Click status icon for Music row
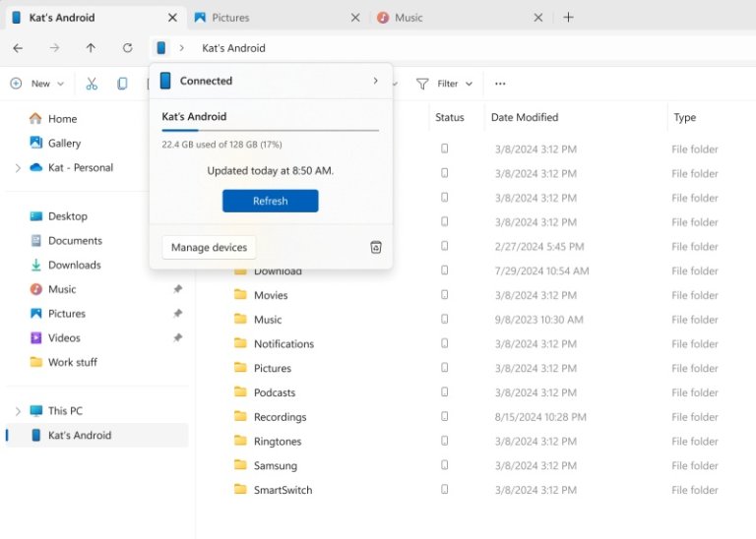Screen dimensions: 756x539 pos(445,319)
